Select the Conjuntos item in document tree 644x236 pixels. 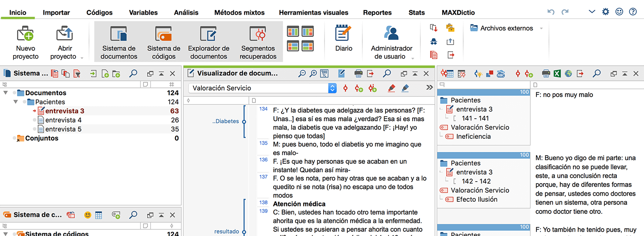(x=42, y=138)
